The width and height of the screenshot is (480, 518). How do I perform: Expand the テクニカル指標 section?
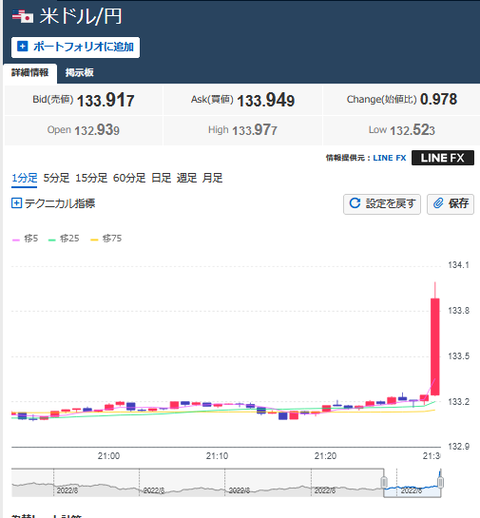point(53,203)
